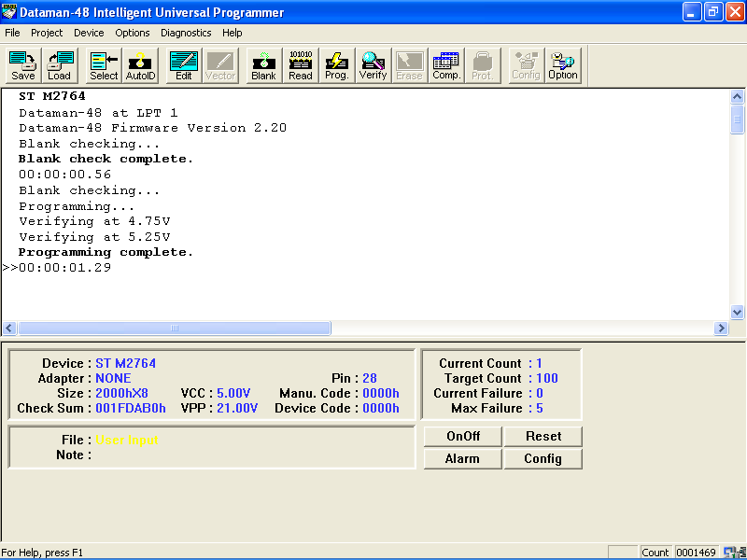This screenshot has height=560, width=747.
Task: Click the Pin value '28'
Action: (370, 378)
